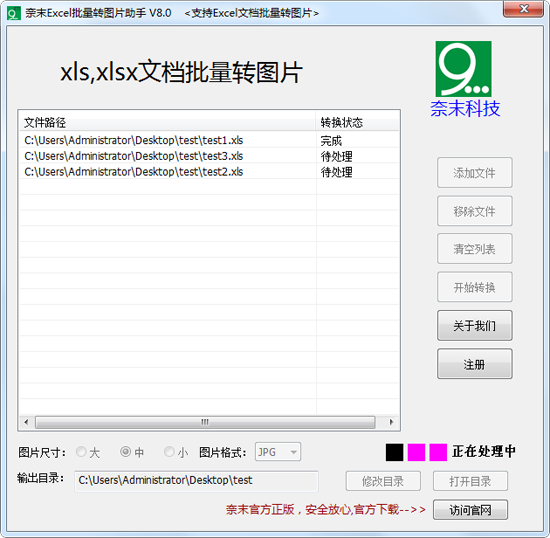
Task: Click the black progress indicator square
Action: 395,452
